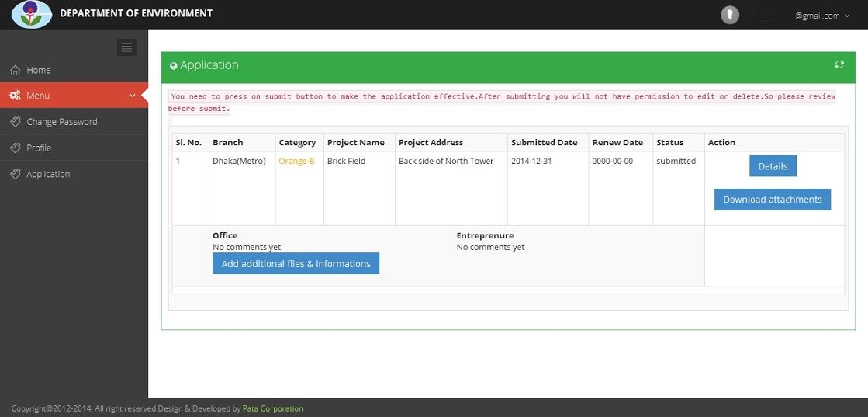Select the Menu item in sidebar

74,96
